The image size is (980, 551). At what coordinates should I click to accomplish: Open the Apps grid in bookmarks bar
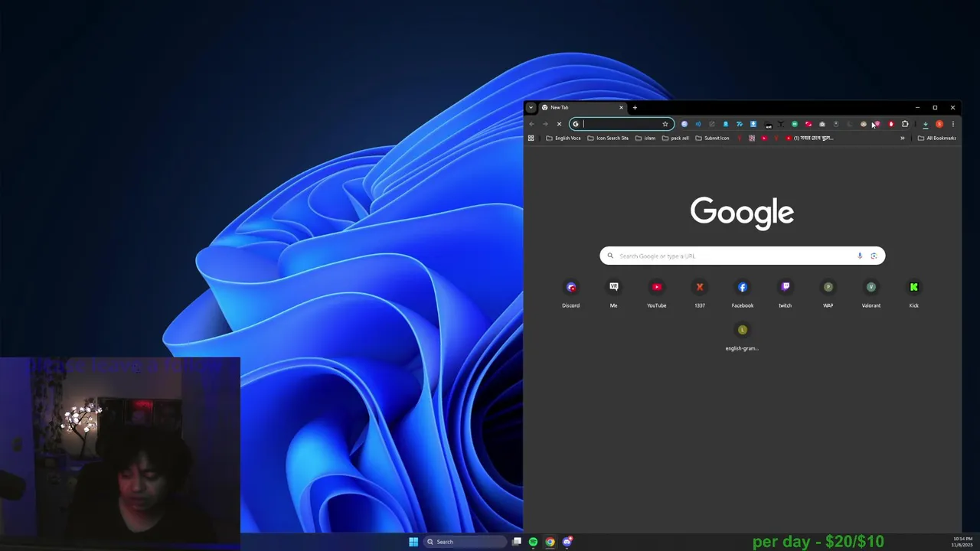click(531, 139)
